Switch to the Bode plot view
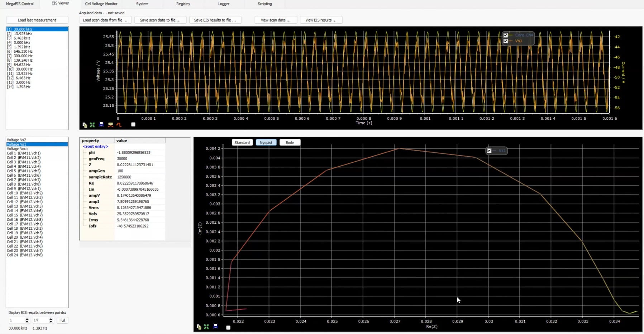The width and height of the screenshot is (644, 334). (x=290, y=142)
